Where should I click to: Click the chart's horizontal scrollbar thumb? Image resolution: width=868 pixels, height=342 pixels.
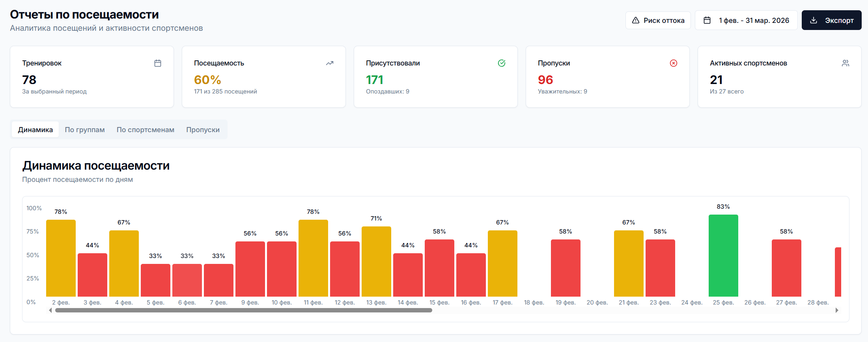[x=243, y=310]
